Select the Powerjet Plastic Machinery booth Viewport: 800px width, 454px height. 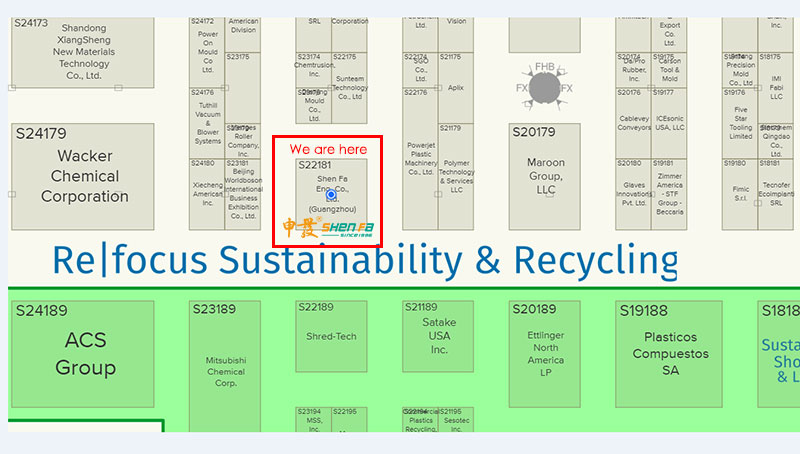420,160
